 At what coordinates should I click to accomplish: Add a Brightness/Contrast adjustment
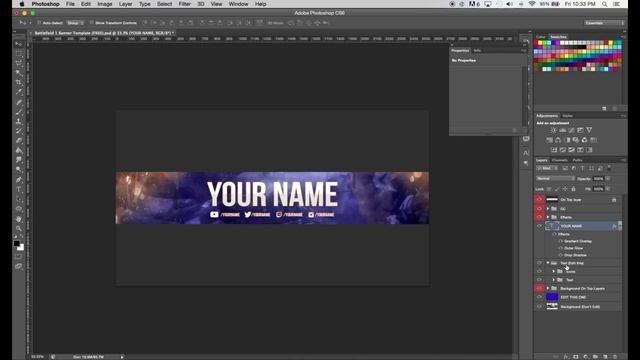[x=554, y=130]
